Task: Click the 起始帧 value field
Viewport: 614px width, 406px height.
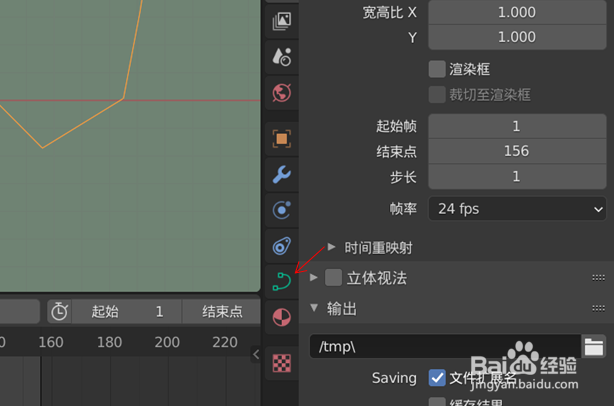Action: 517,126
